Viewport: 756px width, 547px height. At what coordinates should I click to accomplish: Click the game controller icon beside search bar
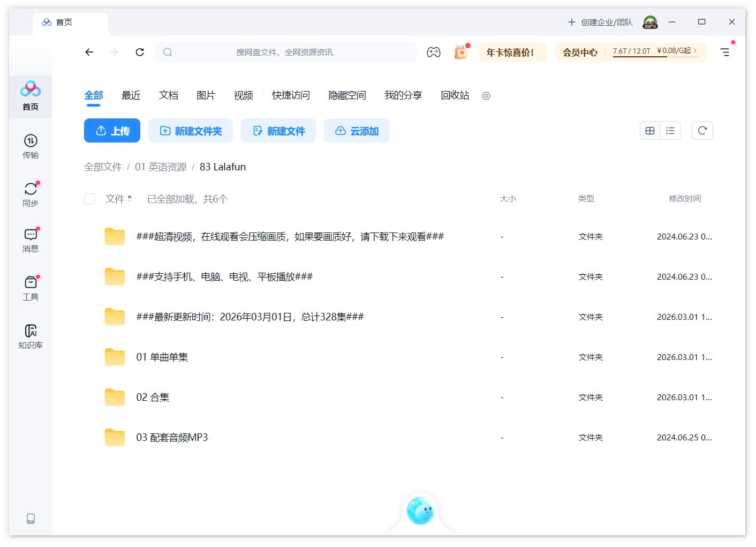coord(434,52)
